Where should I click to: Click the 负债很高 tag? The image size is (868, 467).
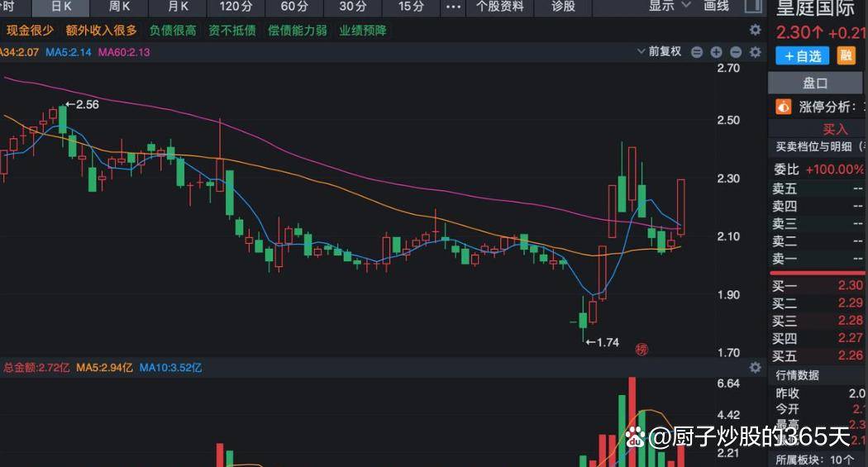(173, 31)
